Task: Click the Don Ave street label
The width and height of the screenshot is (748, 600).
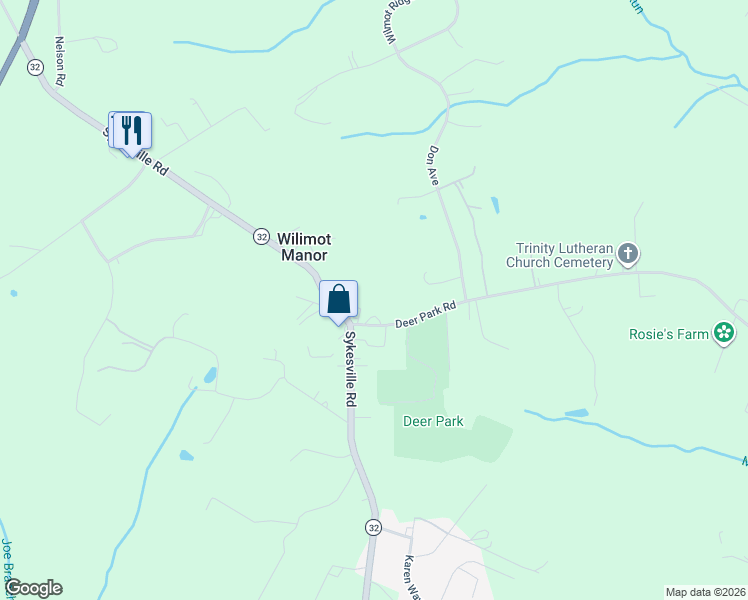Action: pos(433,166)
